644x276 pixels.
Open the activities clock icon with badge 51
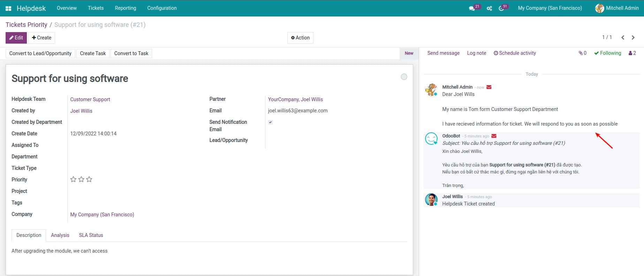pyautogui.click(x=501, y=8)
